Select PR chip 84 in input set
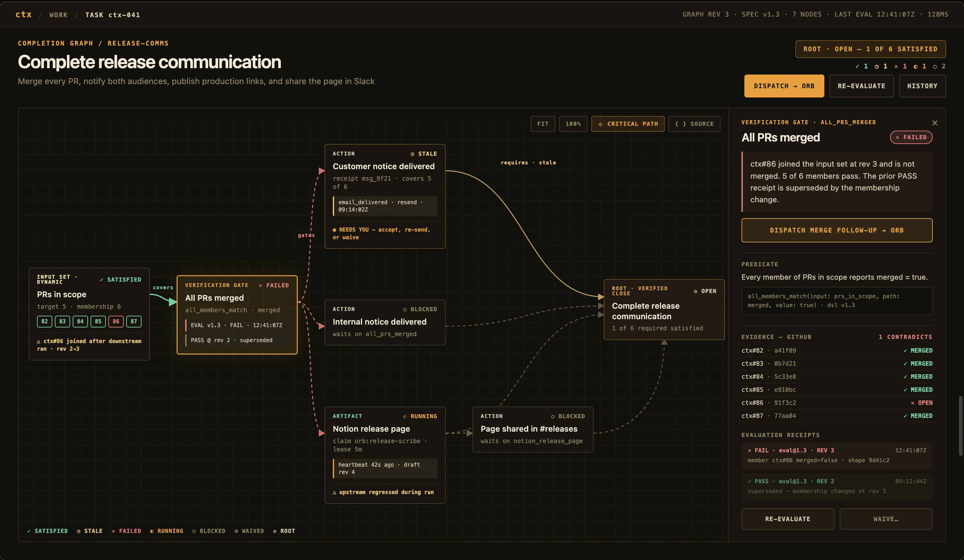 tap(80, 321)
